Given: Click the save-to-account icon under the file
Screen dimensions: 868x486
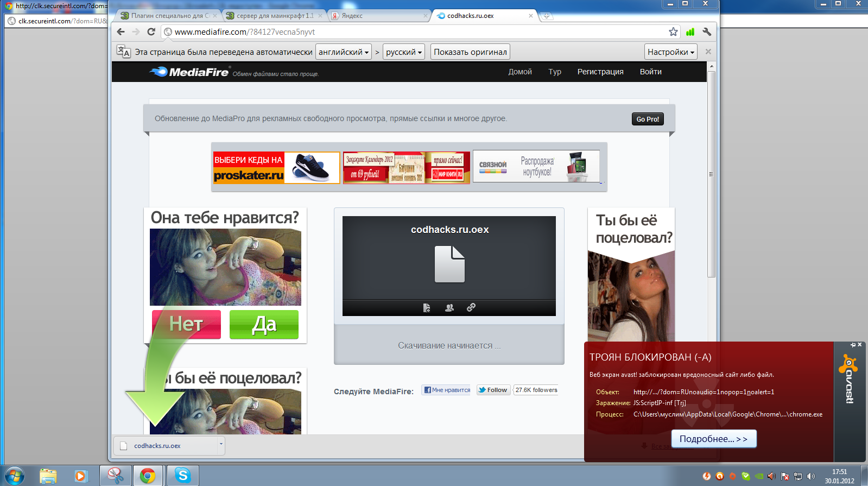Looking at the screenshot, I should (427, 308).
